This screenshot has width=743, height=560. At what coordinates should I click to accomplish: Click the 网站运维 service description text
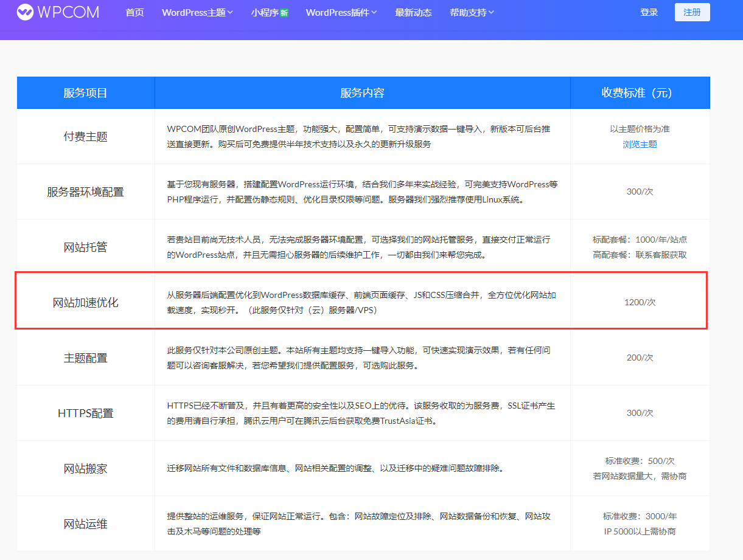[359, 524]
